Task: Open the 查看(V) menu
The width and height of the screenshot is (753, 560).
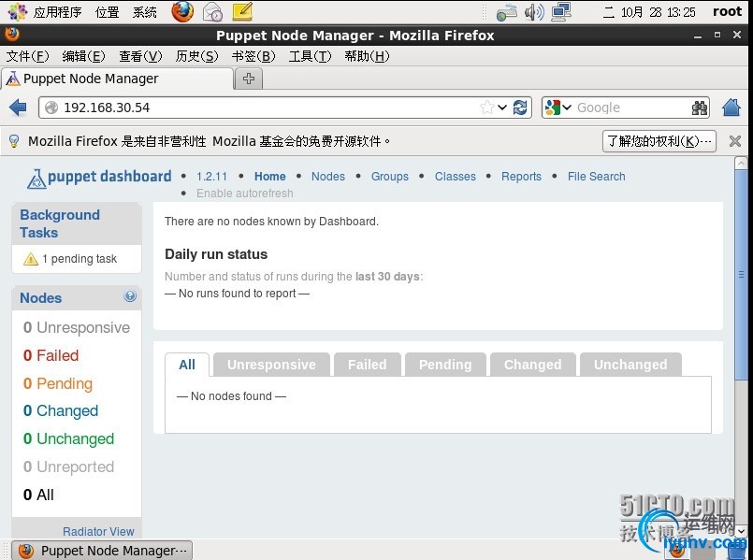Action: [140, 56]
